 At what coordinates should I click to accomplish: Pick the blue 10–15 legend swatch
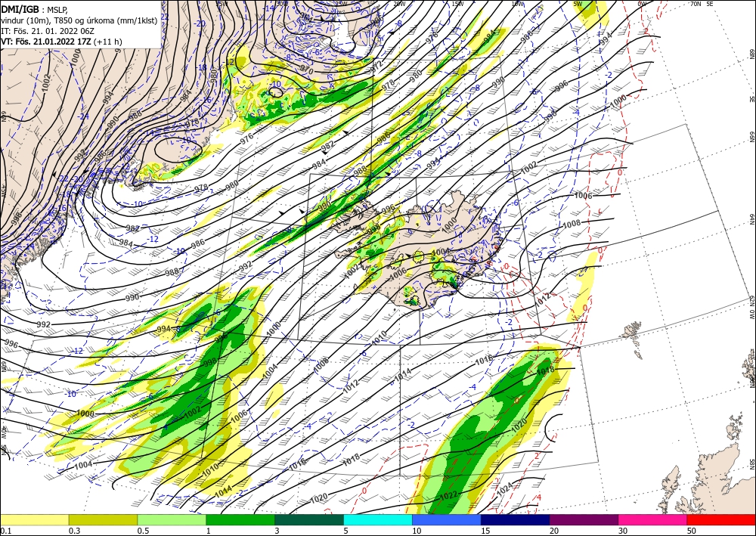447,519
